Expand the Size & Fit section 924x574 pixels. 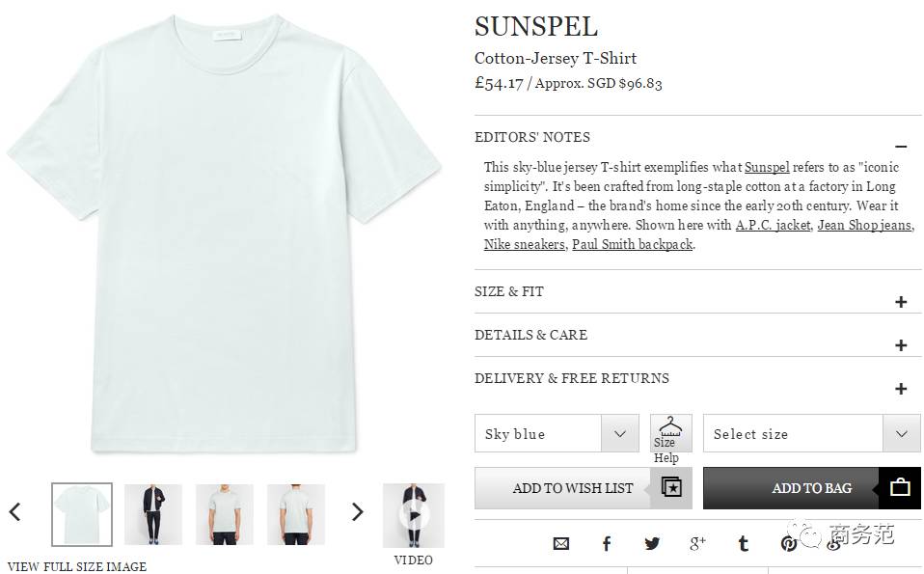pyautogui.click(x=901, y=302)
